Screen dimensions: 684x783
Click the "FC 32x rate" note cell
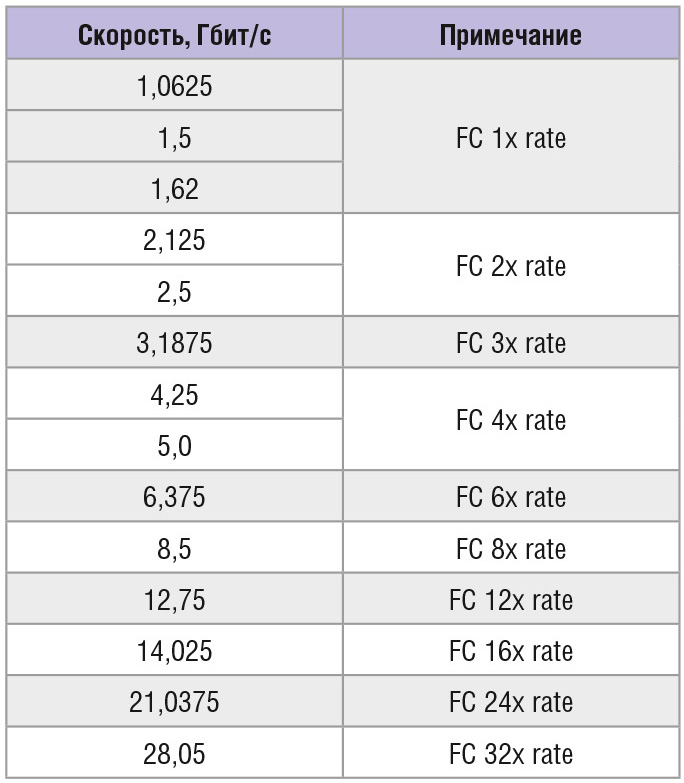[x=510, y=754]
